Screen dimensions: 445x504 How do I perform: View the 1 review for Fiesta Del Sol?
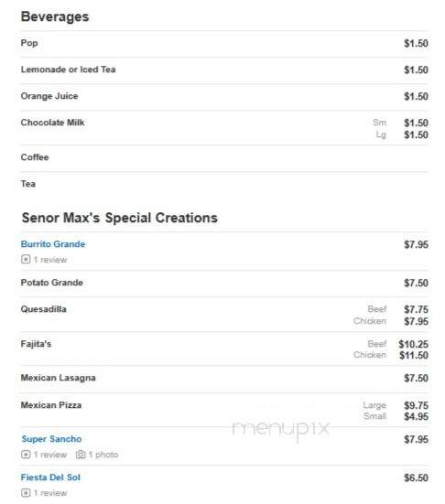pos(50,493)
